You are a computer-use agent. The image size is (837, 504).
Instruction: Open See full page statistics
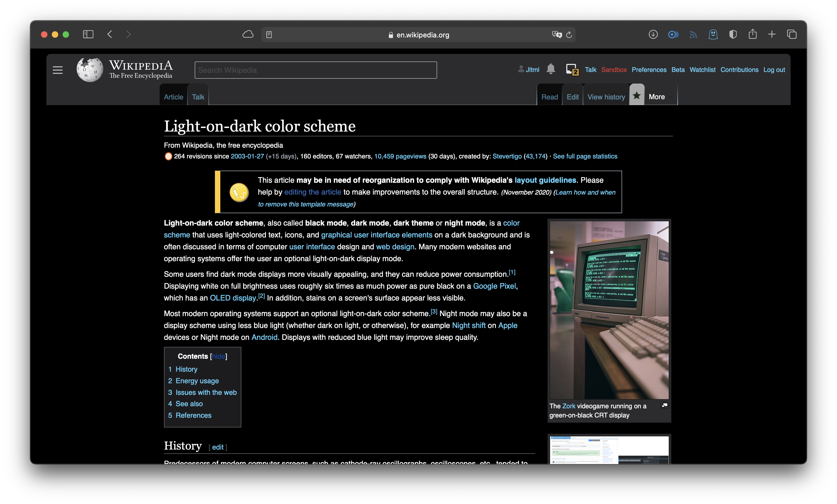click(x=585, y=156)
